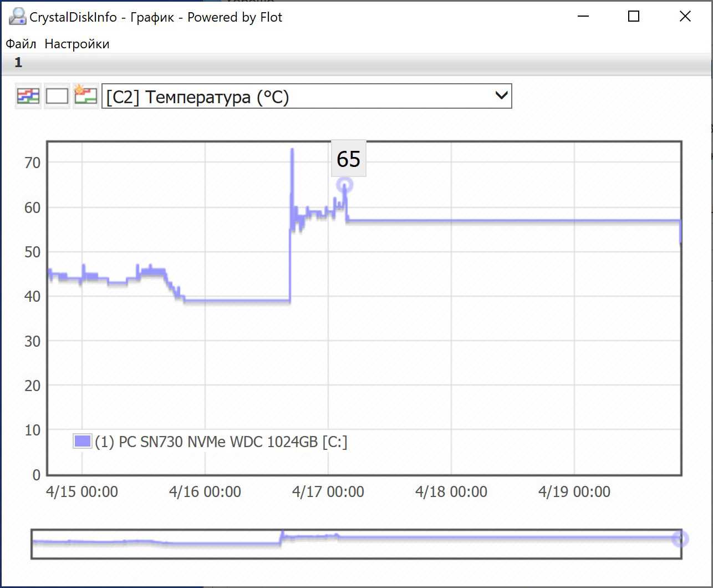Screen dimensions: 713x588
Task: Click the chevron arrow of the attribute combo box
Action: (x=501, y=96)
